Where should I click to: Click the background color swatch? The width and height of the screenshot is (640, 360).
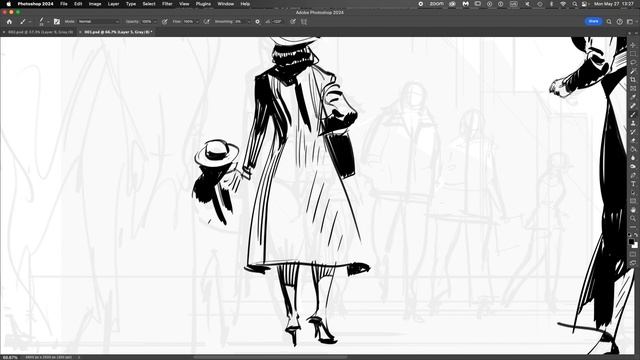[635, 245]
